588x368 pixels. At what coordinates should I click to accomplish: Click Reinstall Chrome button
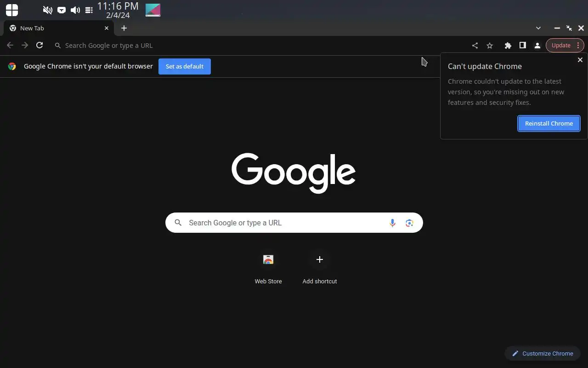point(549,123)
